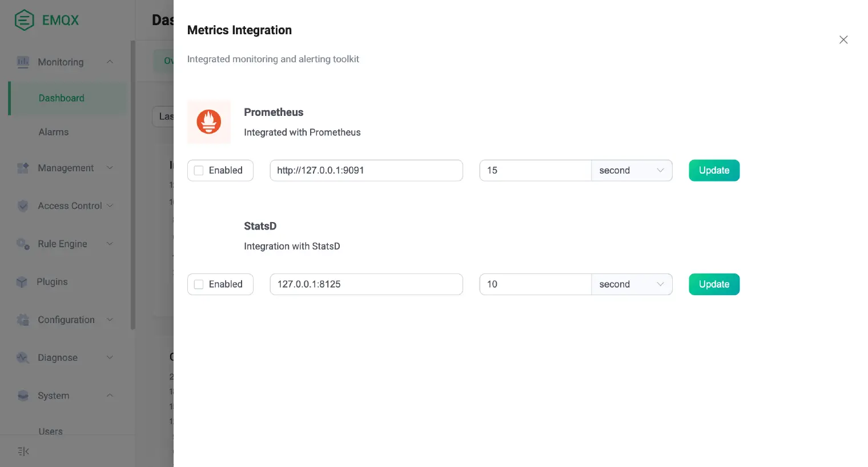This screenshot has width=868, height=467.
Task: Enable the Prometheus integration checkbox
Action: coord(199,170)
